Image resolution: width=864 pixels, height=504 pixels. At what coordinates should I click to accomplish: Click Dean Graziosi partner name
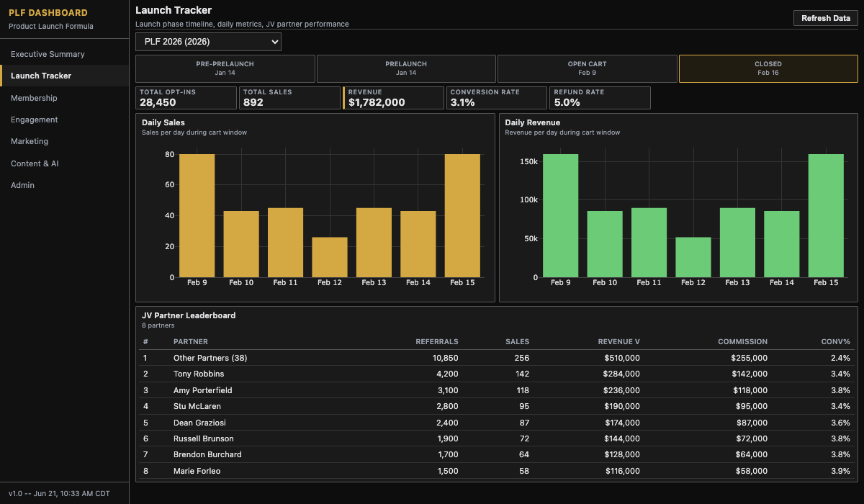tap(199, 423)
